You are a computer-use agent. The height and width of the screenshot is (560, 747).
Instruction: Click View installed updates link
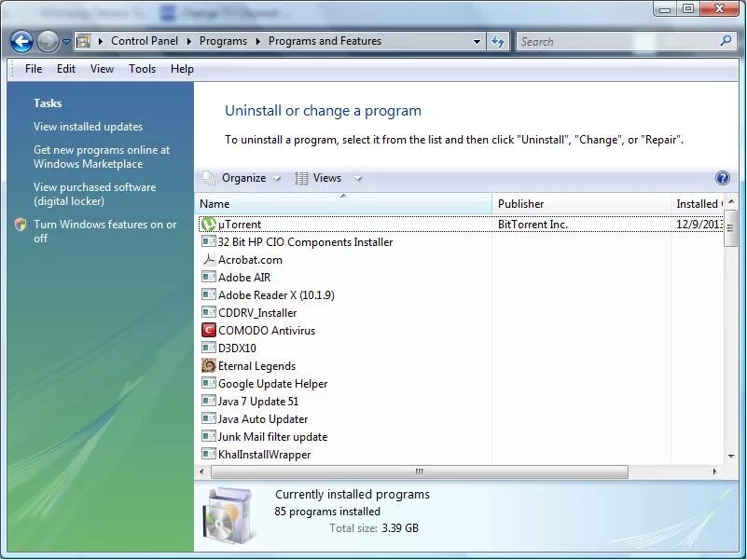pos(89,127)
